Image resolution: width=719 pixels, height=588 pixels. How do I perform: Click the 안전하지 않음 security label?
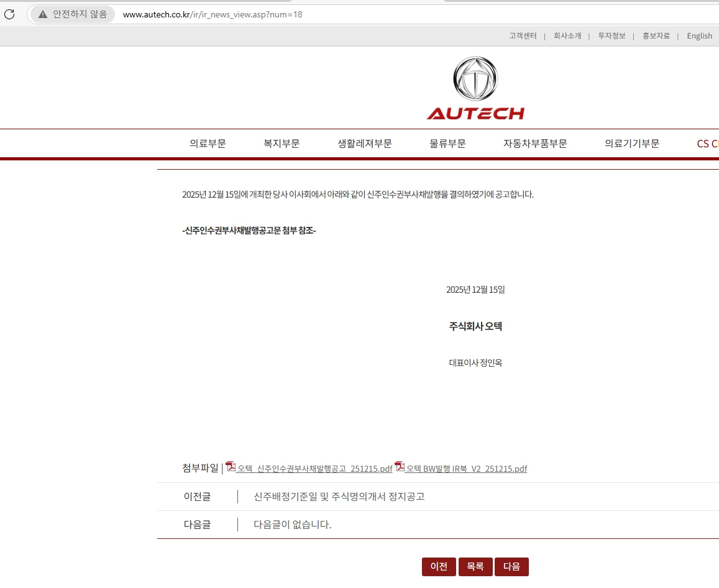(x=80, y=14)
